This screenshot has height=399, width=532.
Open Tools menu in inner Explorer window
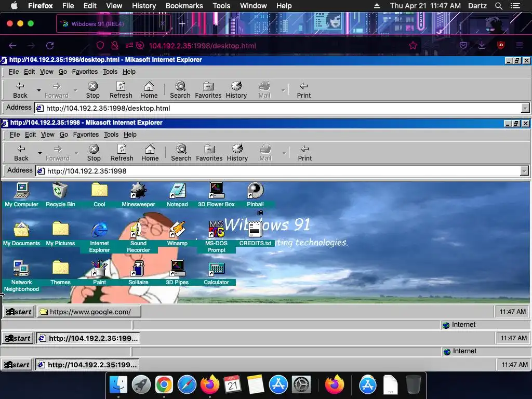pyautogui.click(x=111, y=135)
